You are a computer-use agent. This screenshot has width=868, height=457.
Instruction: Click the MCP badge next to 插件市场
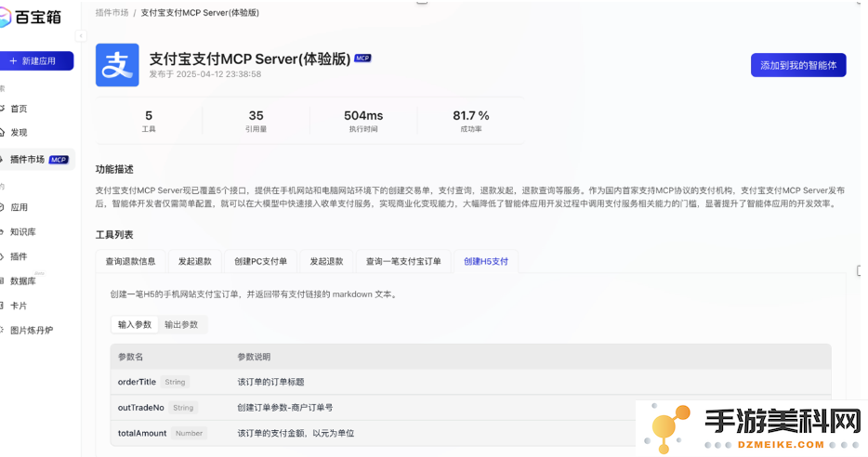pos(59,160)
